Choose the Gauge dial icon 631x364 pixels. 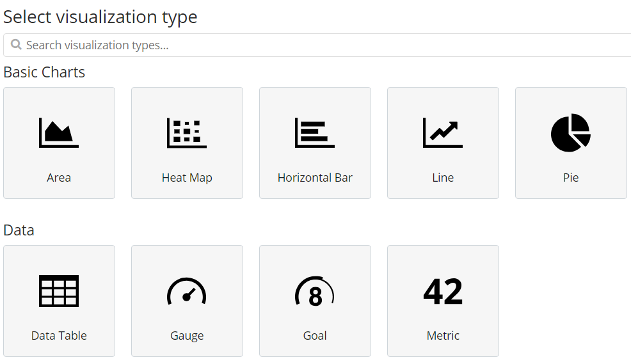[187, 291]
